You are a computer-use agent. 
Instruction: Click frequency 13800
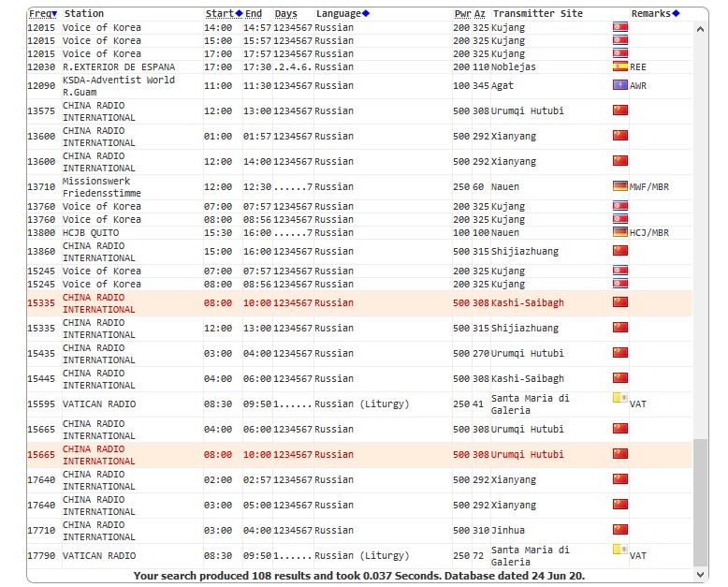coord(41,233)
